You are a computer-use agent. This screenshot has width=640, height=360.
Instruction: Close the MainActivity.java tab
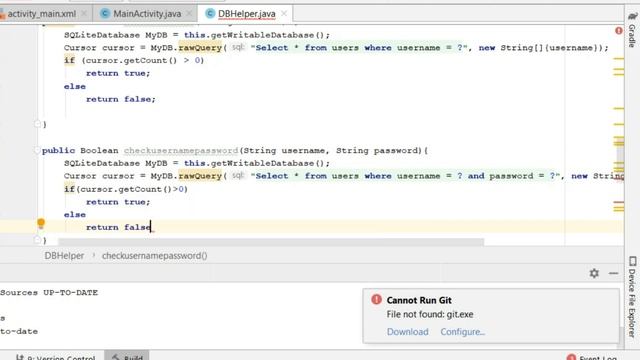click(189, 14)
